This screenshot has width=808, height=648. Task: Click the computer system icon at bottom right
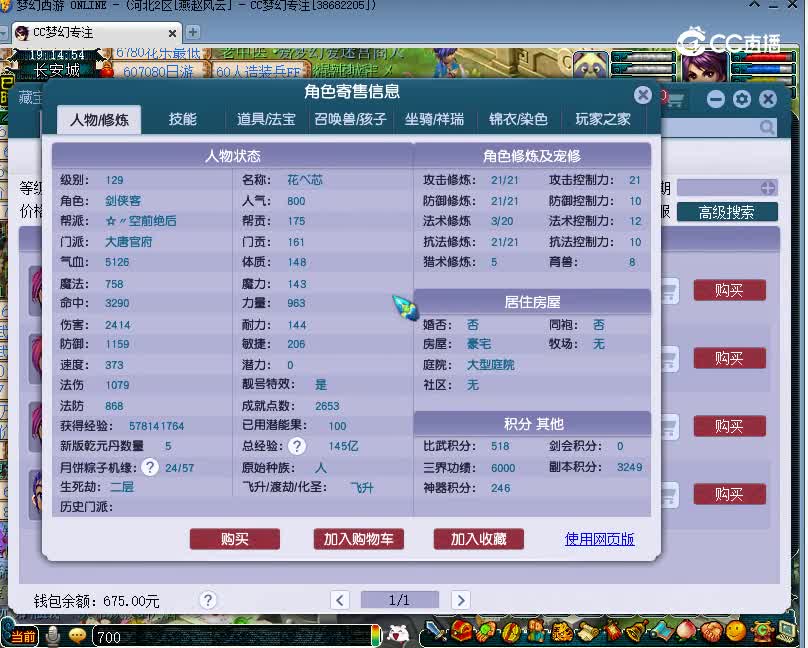[786, 632]
